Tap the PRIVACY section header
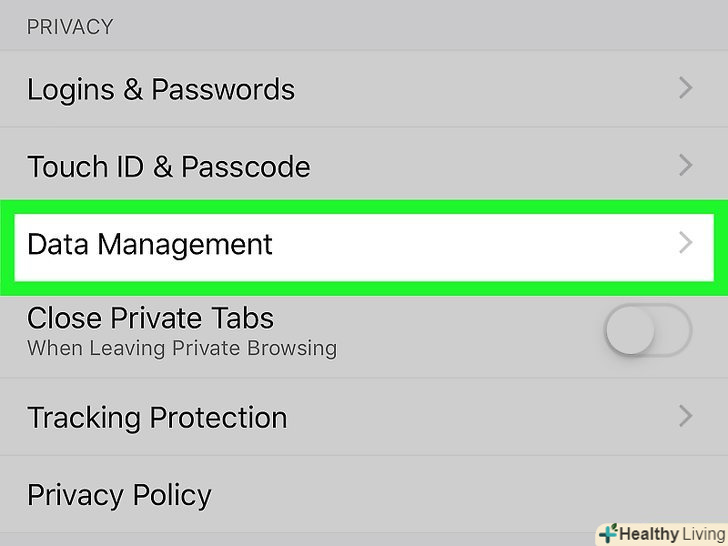Viewport: 728px width, 546px height. (70, 27)
